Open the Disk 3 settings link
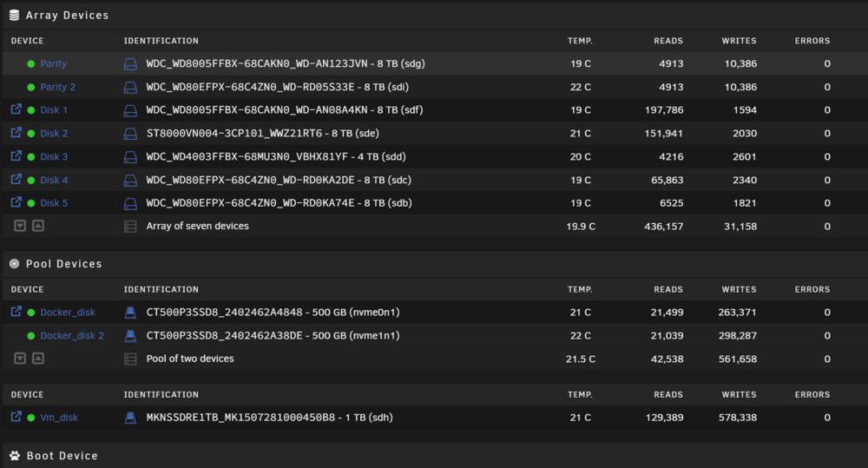 pyautogui.click(x=54, y=157)
